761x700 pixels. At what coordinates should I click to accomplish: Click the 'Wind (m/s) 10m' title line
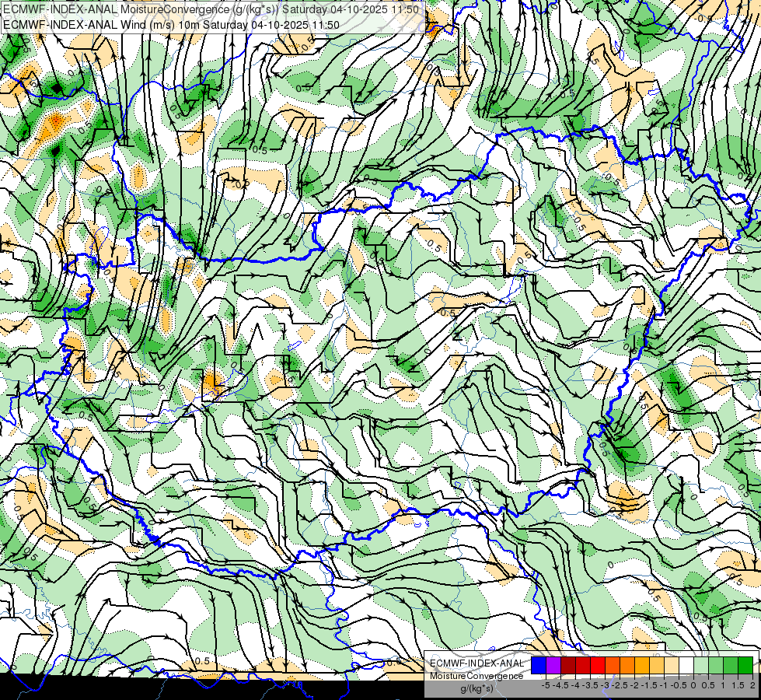[171, 25]
